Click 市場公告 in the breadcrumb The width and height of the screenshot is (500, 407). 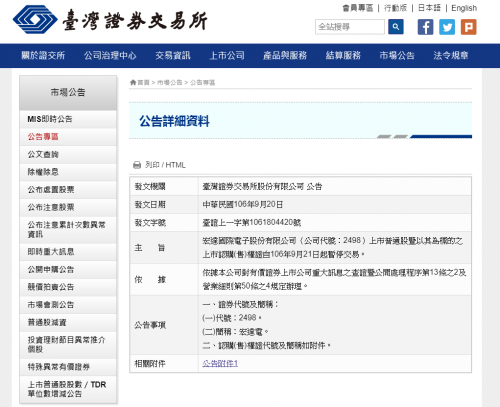pos(170,82)
